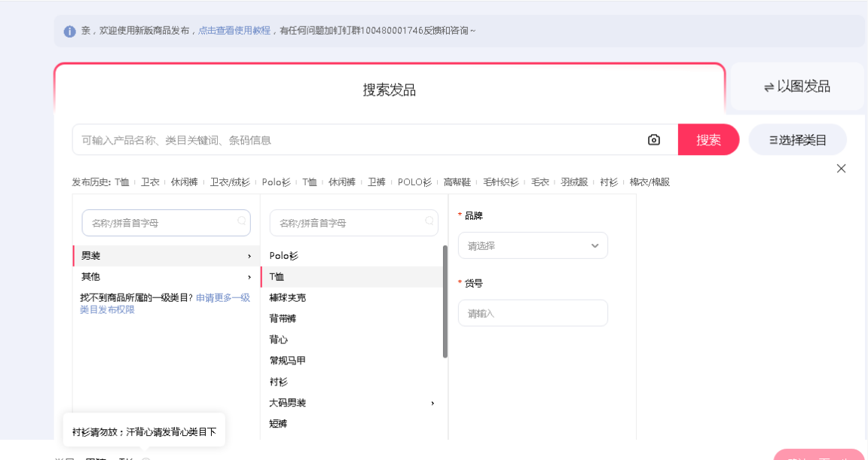Open the 点击查看使用教程 tutorial link

click(234, 31)
